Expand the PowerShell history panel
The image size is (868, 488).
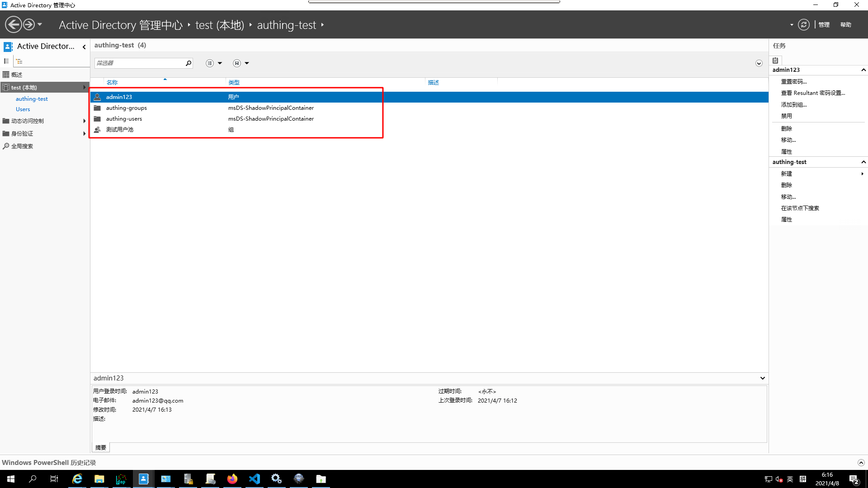[861, 463]
